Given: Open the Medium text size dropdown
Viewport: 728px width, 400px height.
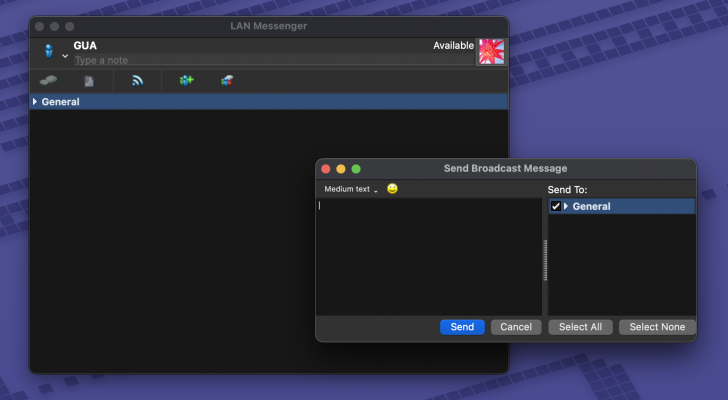Looking at the screenshot, I should 351,189.
